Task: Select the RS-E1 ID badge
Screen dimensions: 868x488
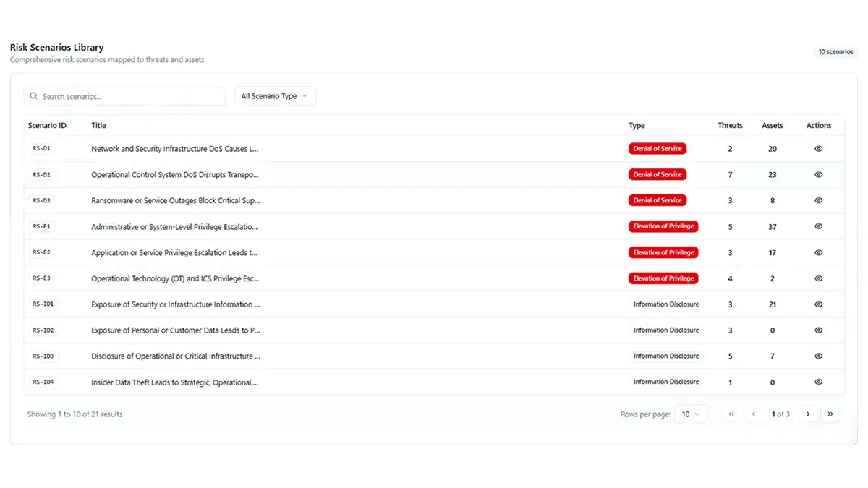Action: (x=41, y=226)
